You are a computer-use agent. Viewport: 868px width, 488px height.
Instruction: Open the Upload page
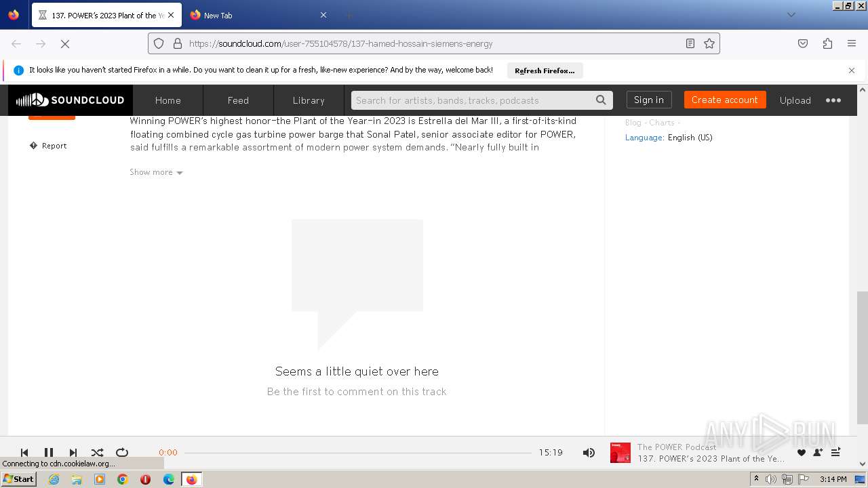[x=795, y=100]
